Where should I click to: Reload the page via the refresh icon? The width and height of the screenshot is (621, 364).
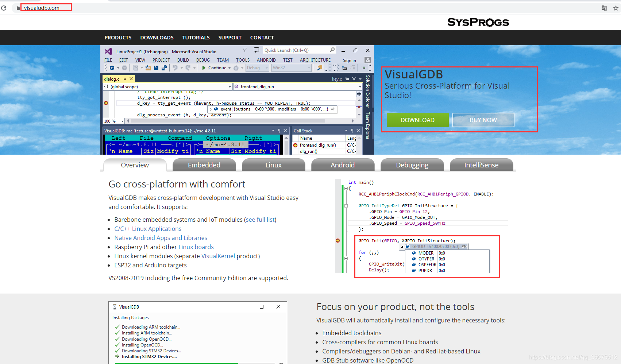(4, 8)
